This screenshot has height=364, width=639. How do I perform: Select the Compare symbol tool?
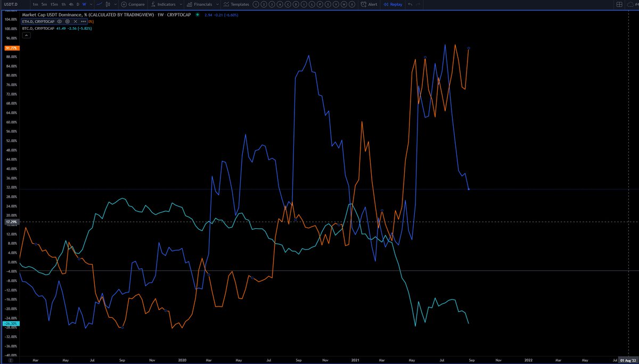133,4
